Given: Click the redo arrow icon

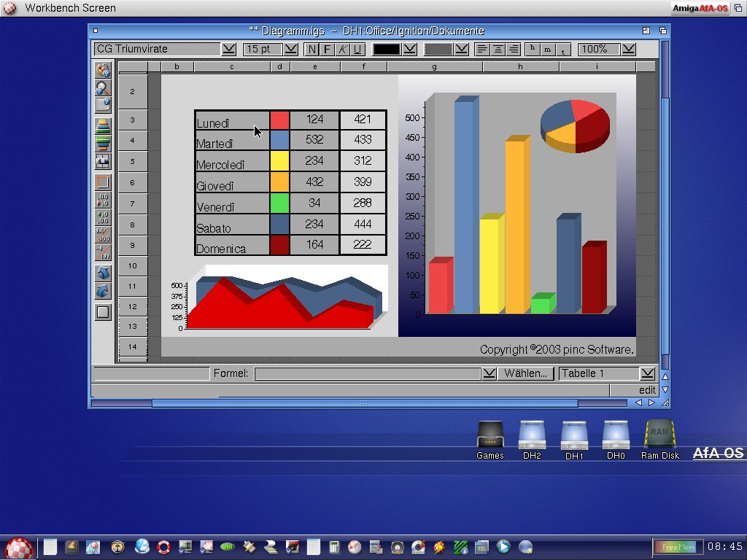Looking at the screenshot, I should [x=103, y=291].
